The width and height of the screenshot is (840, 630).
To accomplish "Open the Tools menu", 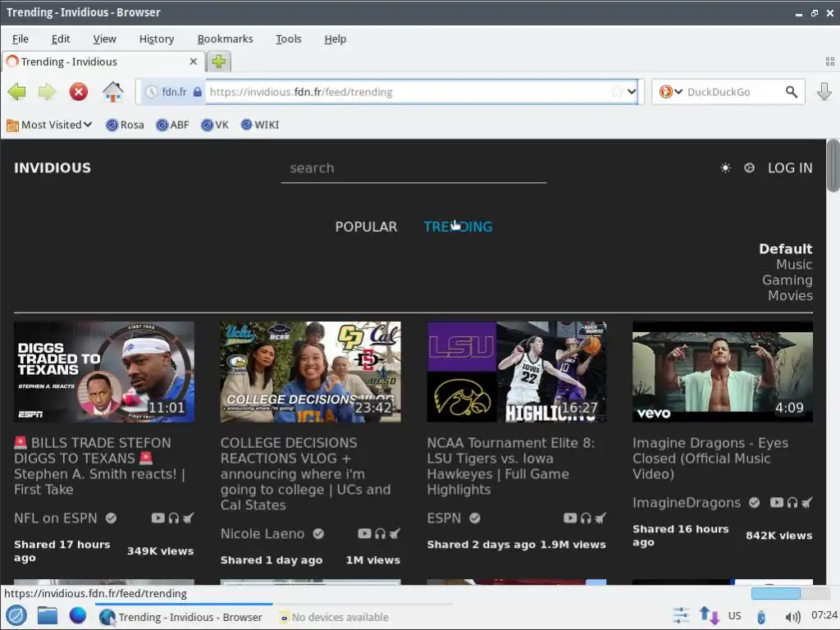I will coord(288,39).
